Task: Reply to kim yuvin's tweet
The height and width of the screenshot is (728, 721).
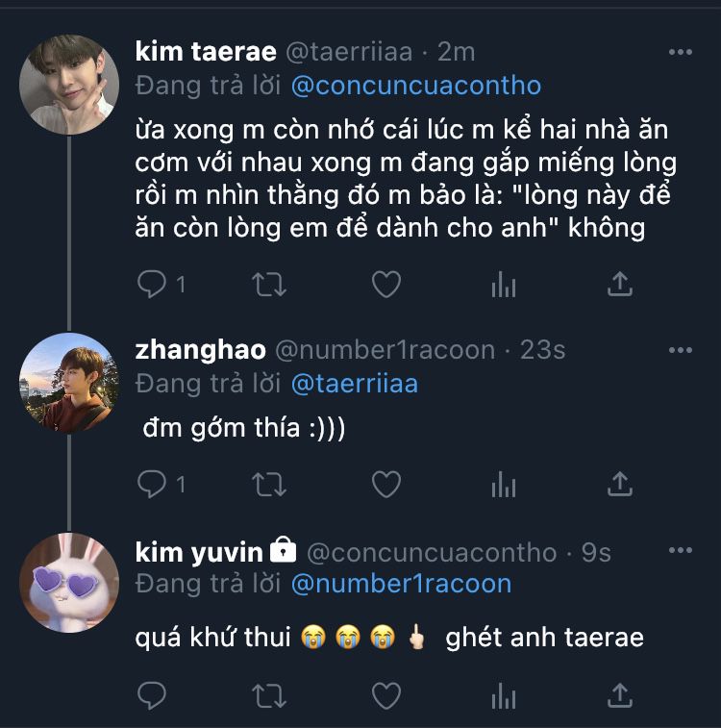Action: [152, 694]
